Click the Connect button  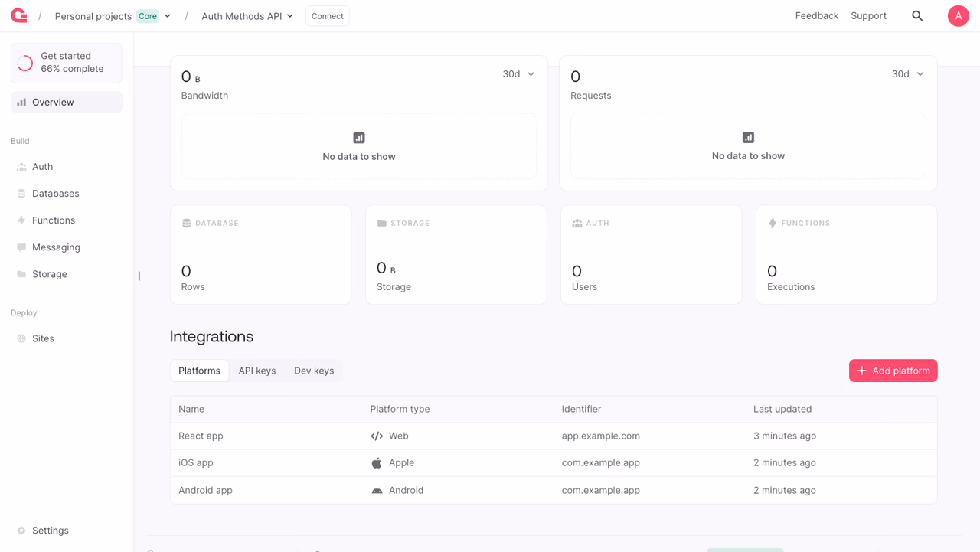pos(328,16)
